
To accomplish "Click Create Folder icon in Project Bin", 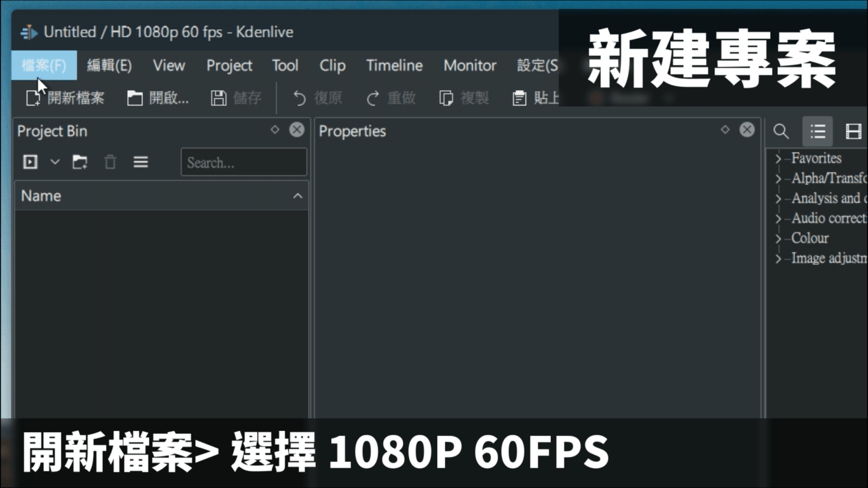I will [79, 162].
